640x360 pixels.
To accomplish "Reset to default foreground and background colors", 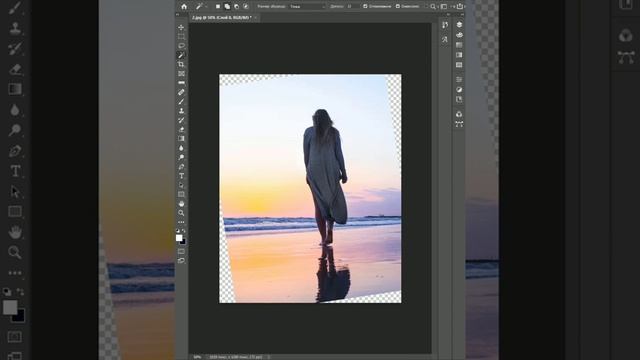I will click(x=178, y=231).
